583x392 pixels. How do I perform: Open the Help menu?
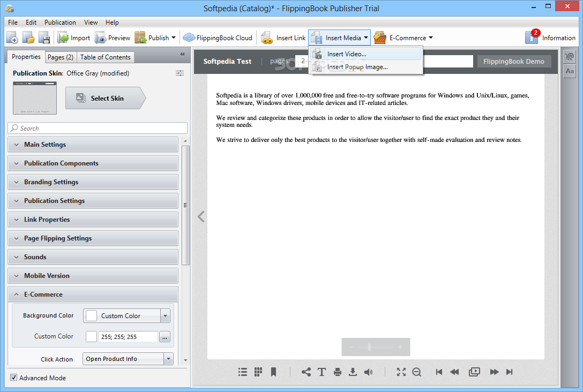[x=112, y=22]
